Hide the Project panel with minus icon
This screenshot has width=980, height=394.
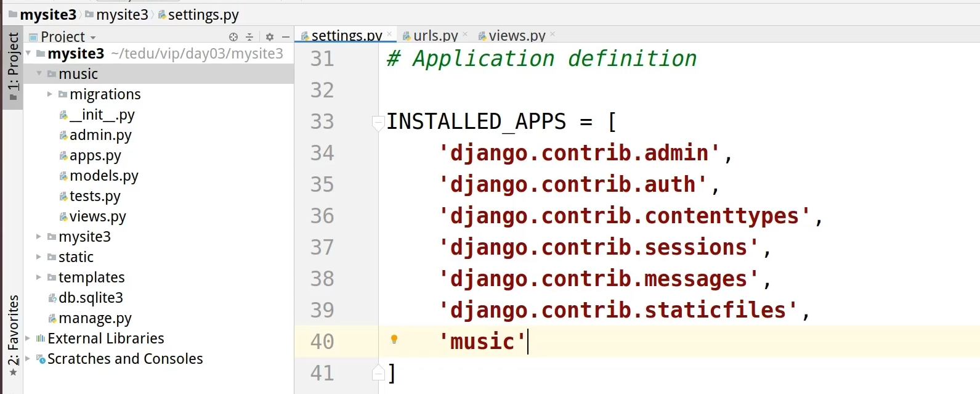pos(285,37)
